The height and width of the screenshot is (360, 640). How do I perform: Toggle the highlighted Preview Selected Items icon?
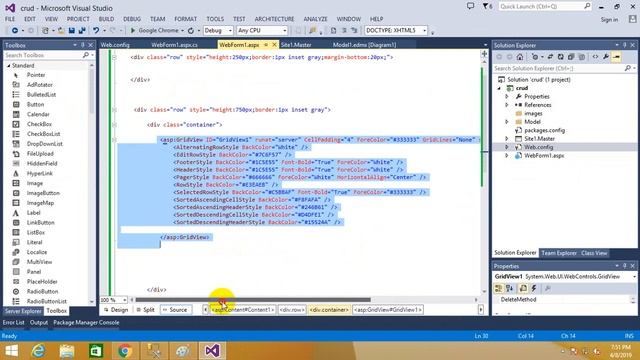616,57
